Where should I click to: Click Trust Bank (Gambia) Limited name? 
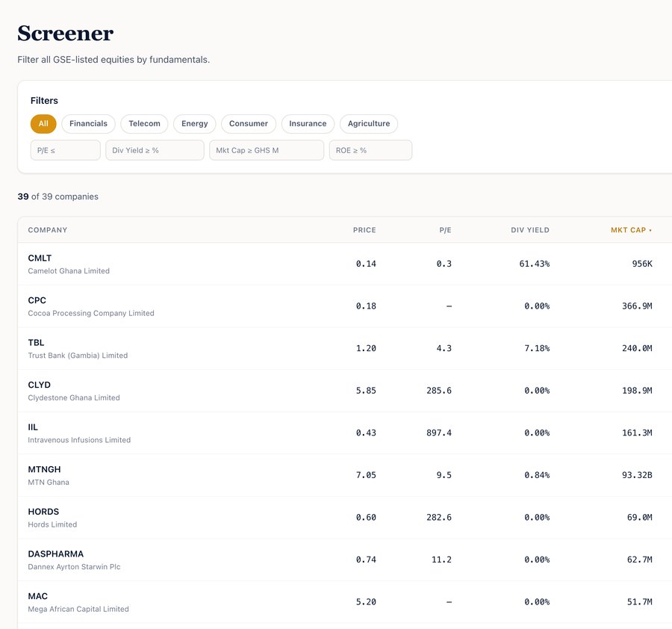(x=78, y=356)
